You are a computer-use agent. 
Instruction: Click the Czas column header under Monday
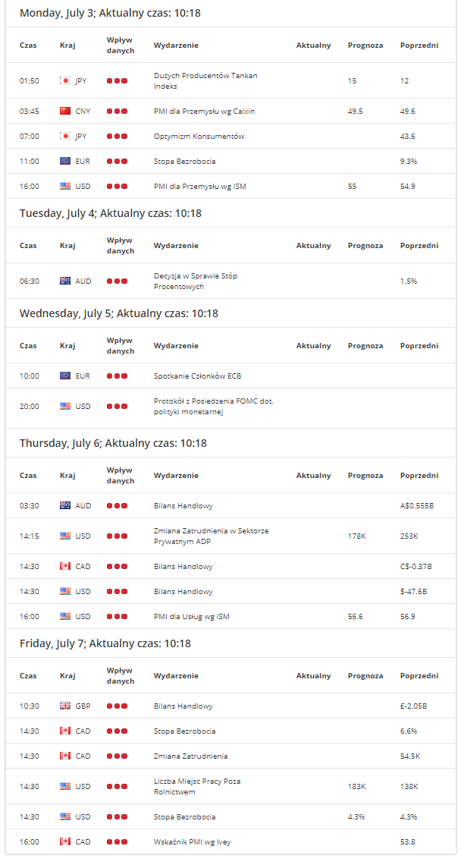click(28, 46)
